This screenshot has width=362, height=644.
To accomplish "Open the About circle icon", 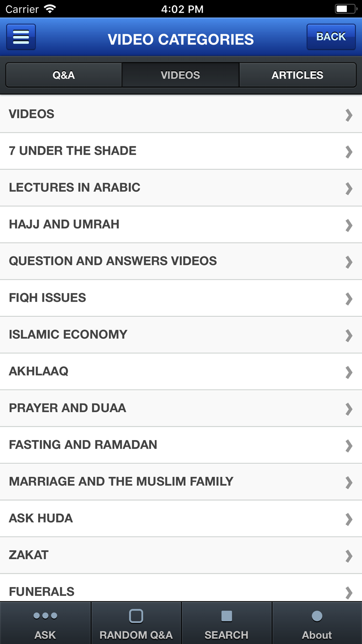I will [x=317, y=616].
